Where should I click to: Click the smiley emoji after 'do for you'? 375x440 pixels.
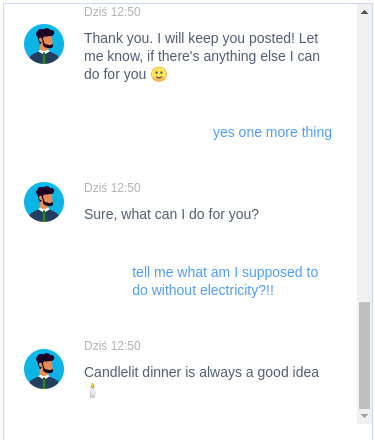tap(159, 74)
